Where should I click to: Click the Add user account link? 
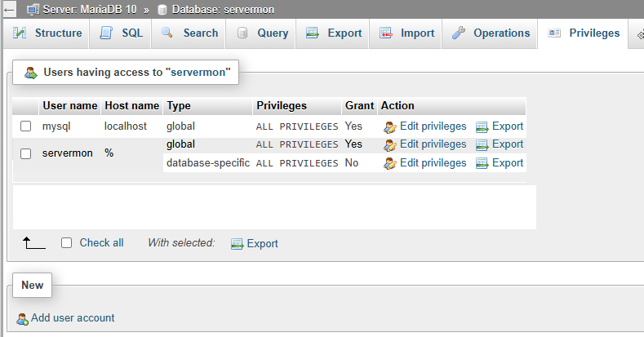click(x=73, y=317)
